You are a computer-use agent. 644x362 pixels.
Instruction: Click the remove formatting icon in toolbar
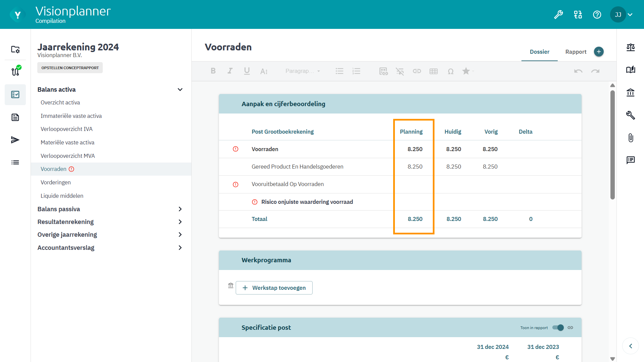(x=400, y=71)
